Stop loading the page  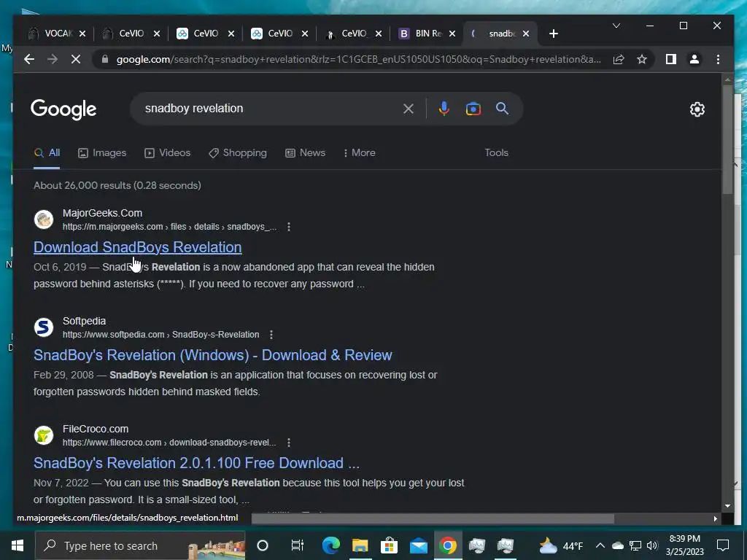(x=76, y=59)
